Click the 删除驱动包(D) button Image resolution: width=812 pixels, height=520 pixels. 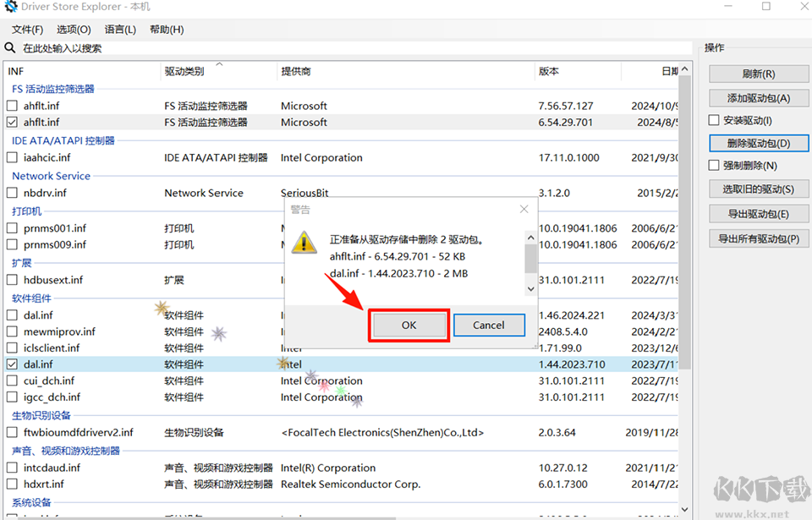point(759,144)
